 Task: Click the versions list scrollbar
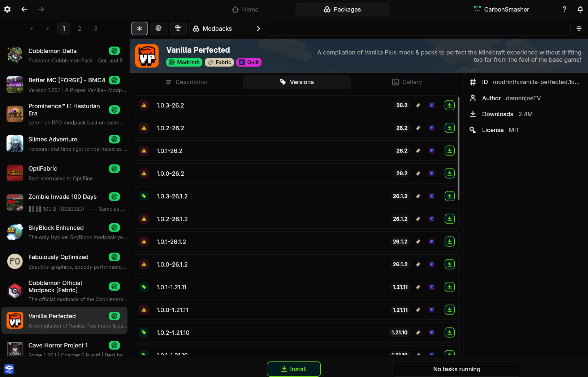pos(458,148)
